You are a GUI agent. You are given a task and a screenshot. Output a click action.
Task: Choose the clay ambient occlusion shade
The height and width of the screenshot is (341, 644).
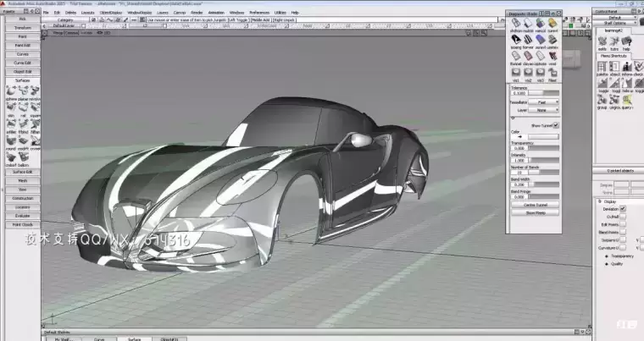tap(528, 56)
